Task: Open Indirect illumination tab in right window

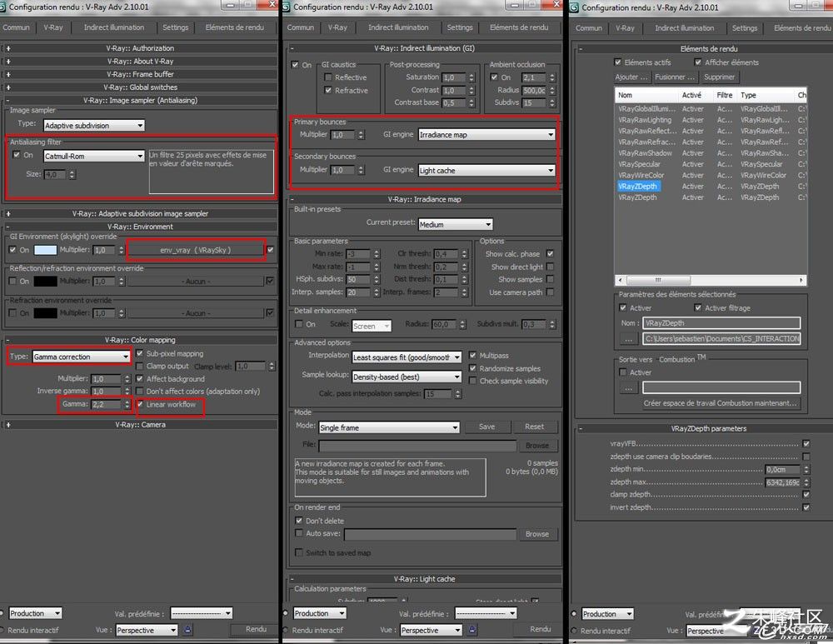Action: [684, 27]
